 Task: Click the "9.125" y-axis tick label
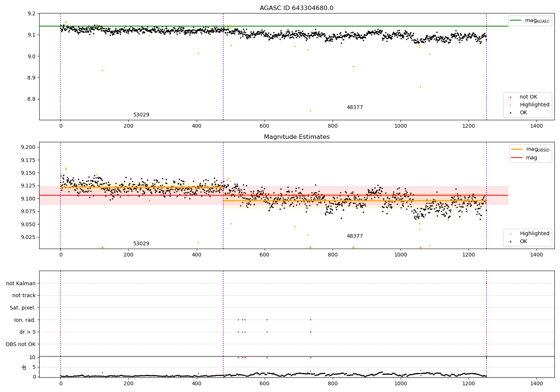click(x=28, y=186)
